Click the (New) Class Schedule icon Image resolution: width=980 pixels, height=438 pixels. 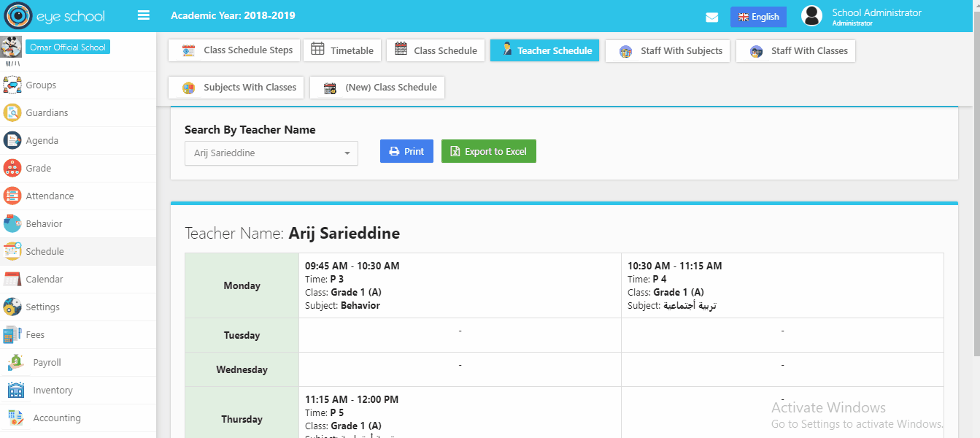[330, 88]
